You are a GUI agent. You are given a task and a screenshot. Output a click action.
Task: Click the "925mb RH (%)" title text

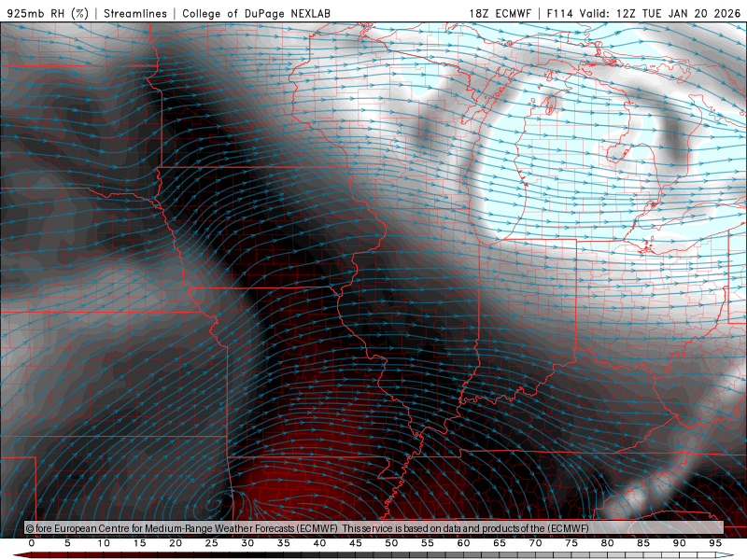(x=49, y=13)
